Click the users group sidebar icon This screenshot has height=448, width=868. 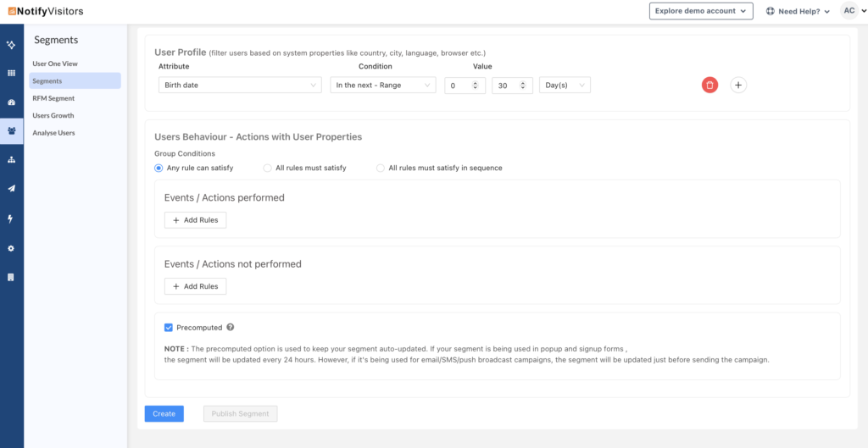click(11, 131)
